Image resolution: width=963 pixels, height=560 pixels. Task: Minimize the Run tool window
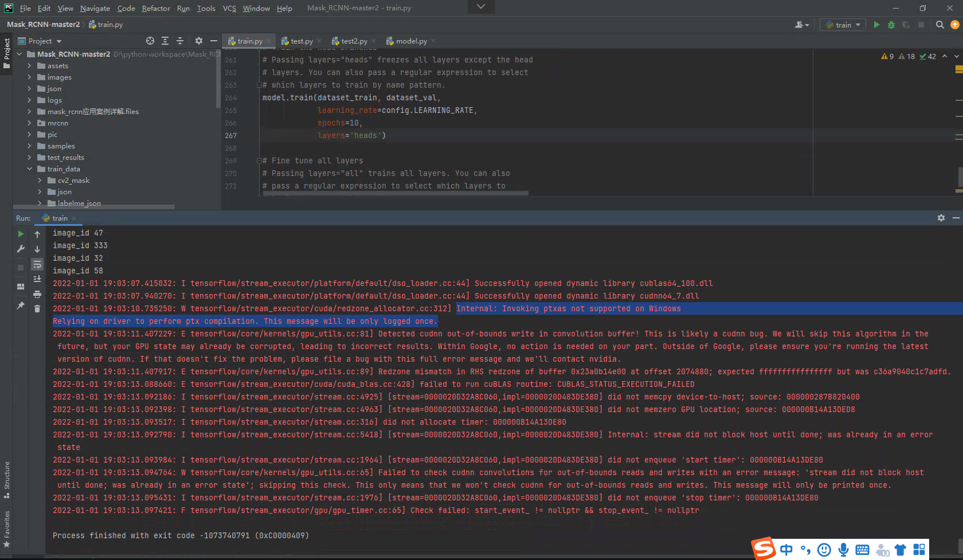click(956, 218)
